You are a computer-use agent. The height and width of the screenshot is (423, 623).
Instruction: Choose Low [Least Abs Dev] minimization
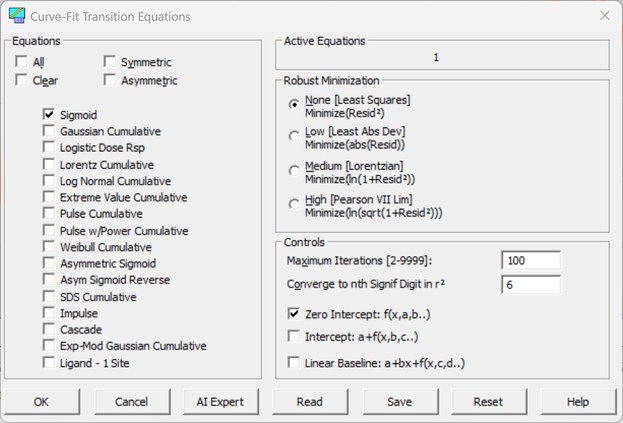[294, 136]
